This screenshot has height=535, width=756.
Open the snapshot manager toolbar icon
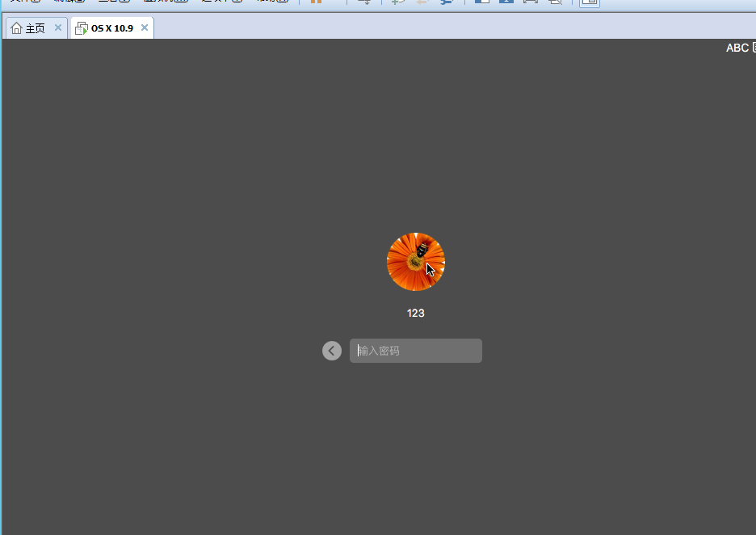click(x=447, y=2)
